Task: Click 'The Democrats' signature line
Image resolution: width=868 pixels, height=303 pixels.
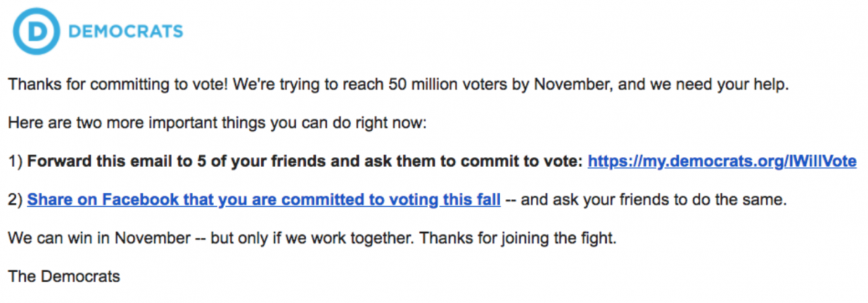Action: pos(64,276)
